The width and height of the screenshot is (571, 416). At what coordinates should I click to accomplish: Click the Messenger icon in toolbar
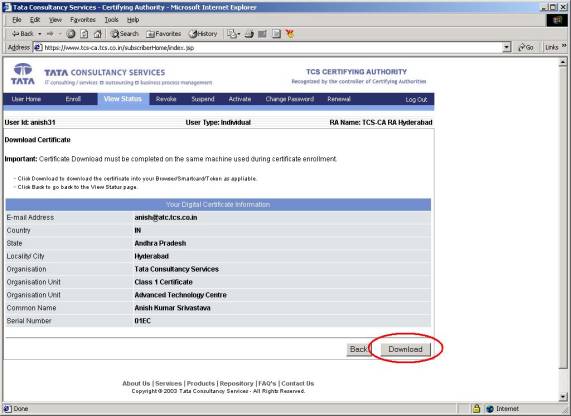(x=290, y=34)
